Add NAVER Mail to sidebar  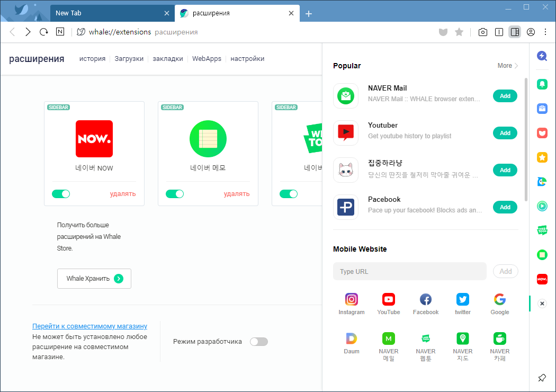tap(505, 96)
